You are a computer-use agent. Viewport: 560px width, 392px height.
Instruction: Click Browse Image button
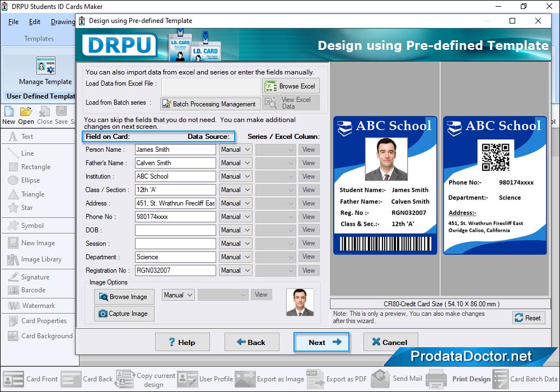point(124,297)
